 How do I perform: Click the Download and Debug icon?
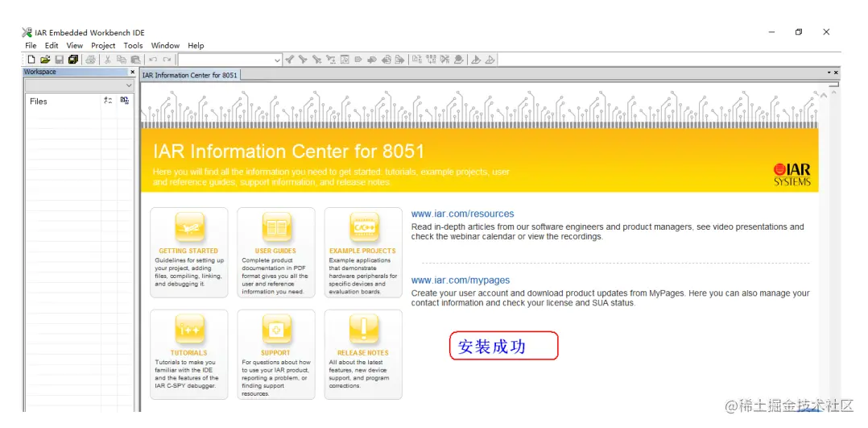click(476, 60)
